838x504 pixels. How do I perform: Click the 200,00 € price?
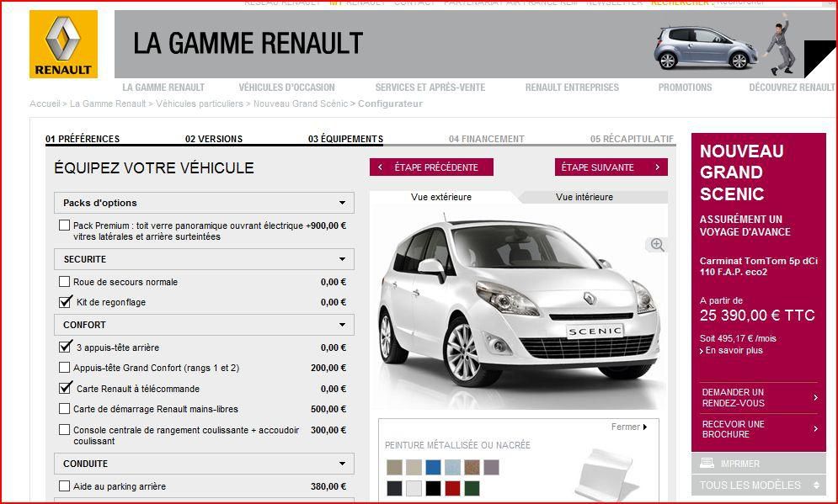328,368
